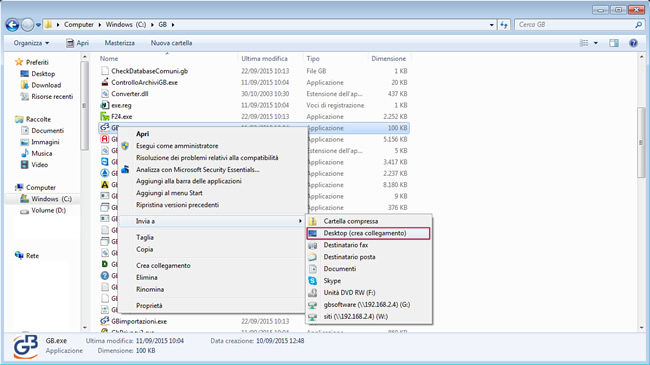Click the help question mark icon
This screenshot has height=365, width=650.
point(633,43)
